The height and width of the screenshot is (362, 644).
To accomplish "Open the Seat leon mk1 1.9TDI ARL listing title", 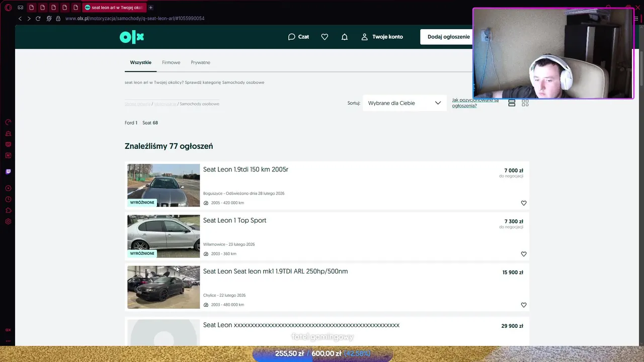I will point(275,271).
